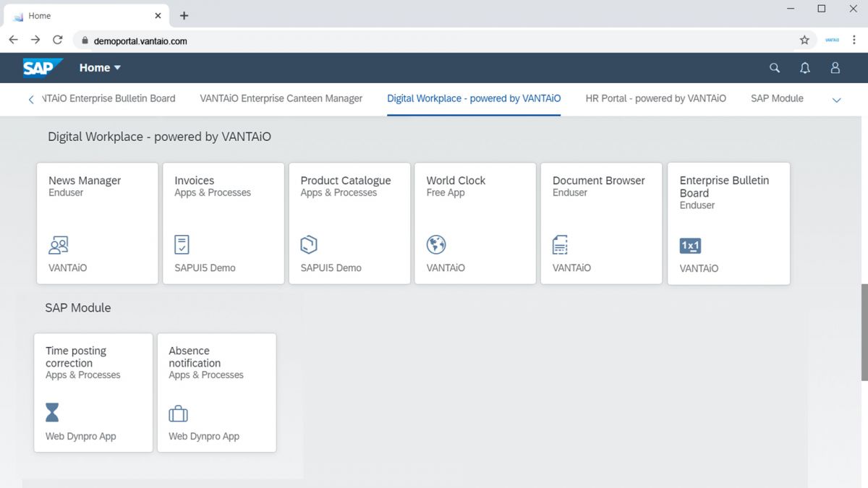Image resolution: width=868 pixels, height=488 pixels.
Task: Click 'Web Dynpro App' on Absence notification tile
Action: coord(204,436)
